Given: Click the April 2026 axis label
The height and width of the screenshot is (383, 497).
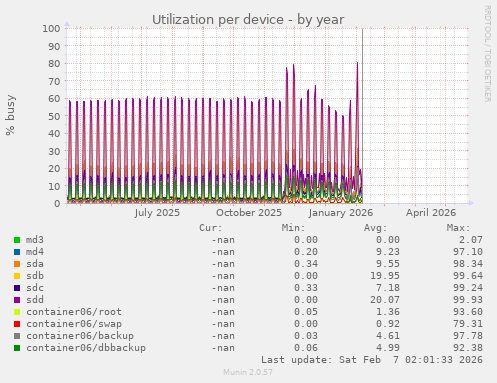Looking at the screenshot, I should pyautogui.click(x=431, y=213).
